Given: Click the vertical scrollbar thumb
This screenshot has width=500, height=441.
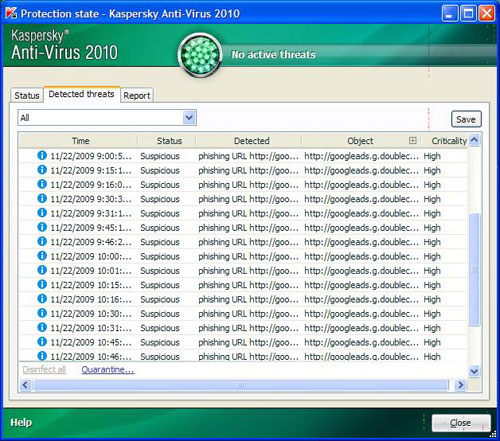Looking at the screenshot, I should [x=474, y=269].
